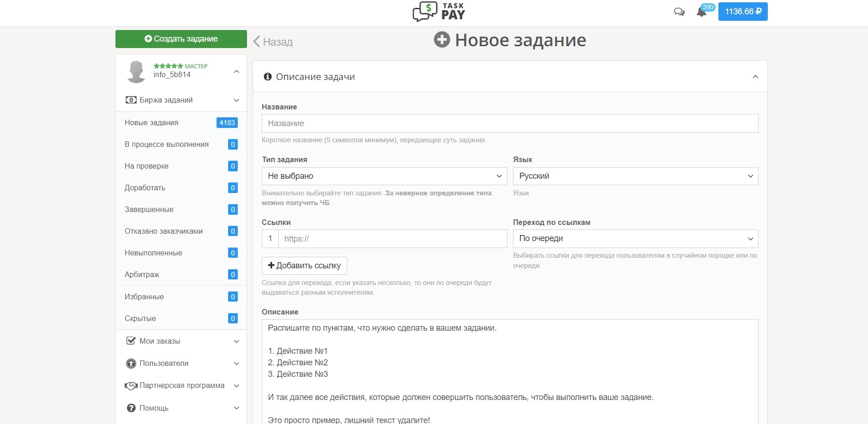Click the checkmark icon beside Мои заказы
The image size is (868, 424).
click(131, 341)
